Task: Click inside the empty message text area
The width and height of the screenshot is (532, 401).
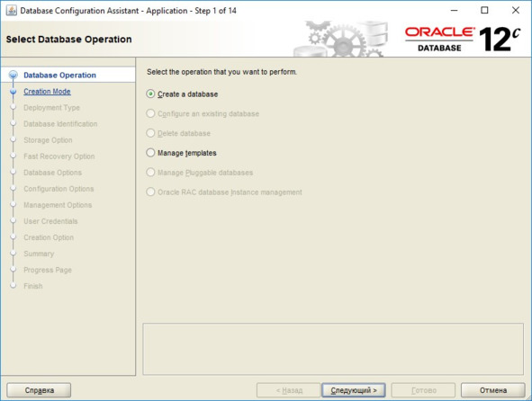Action: pyautogui.click(x=333, y=349)
